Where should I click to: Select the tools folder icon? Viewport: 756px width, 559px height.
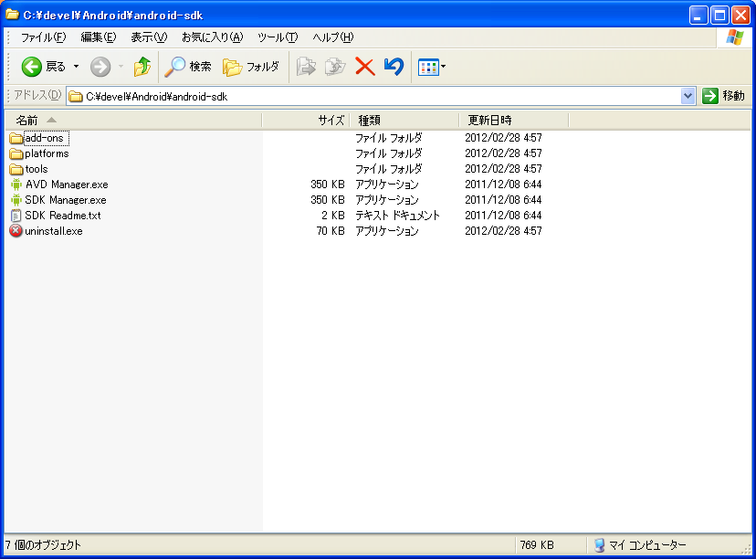tap(16, 169)
